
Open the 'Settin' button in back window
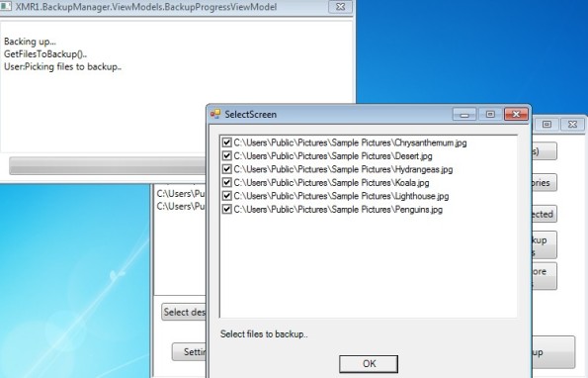pyautogui.click(x=189, y=351)
